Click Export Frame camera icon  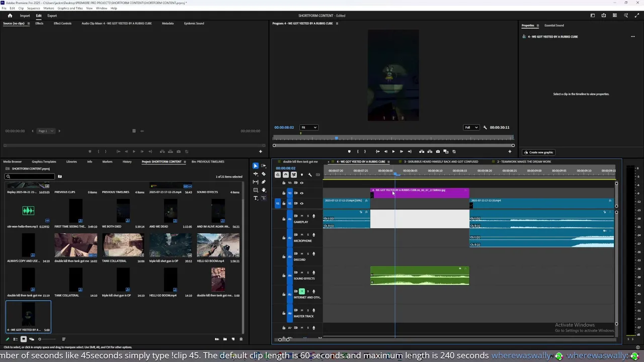tap(438, 151)
